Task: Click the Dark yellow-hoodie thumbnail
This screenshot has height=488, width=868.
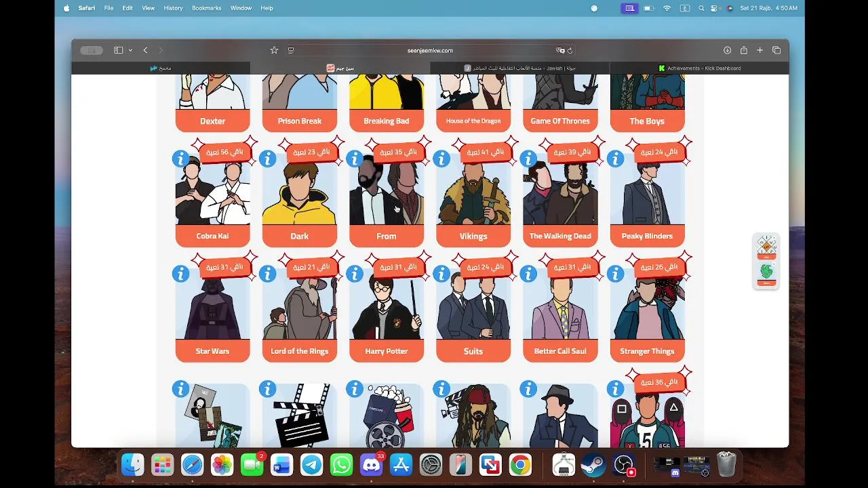Action: (x=300, y=191)
